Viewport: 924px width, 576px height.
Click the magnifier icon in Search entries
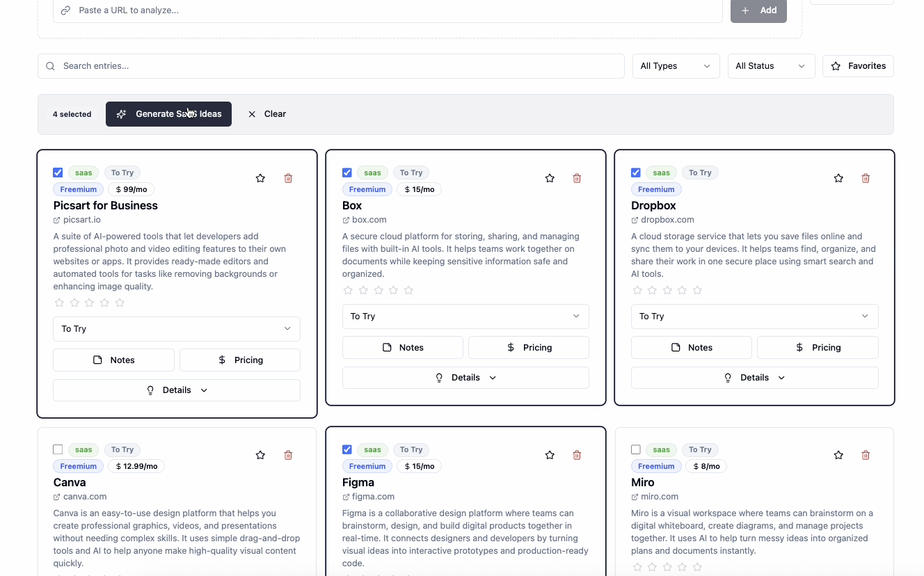[x=50, y=66]
